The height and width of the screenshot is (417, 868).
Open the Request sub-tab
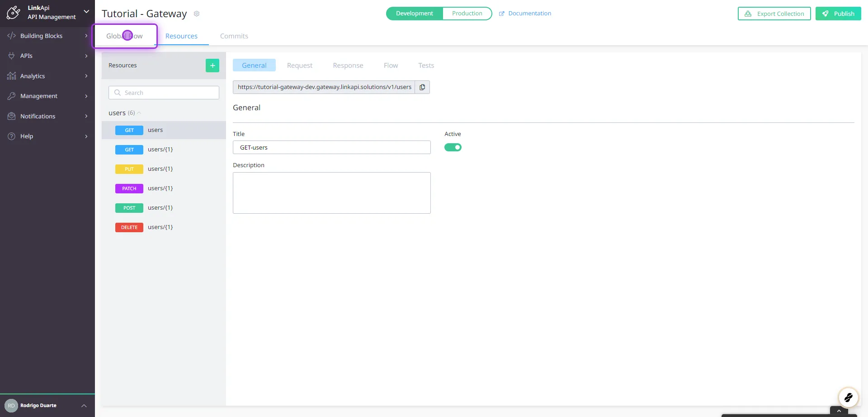[299, 65]
